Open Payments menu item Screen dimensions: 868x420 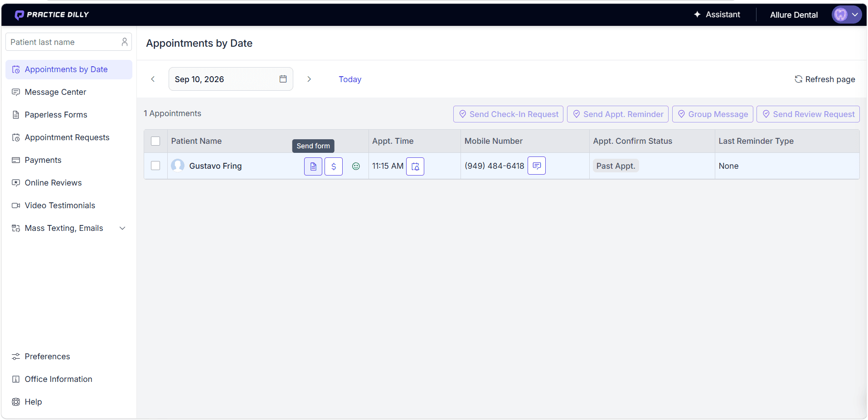(x=69, y=160)
